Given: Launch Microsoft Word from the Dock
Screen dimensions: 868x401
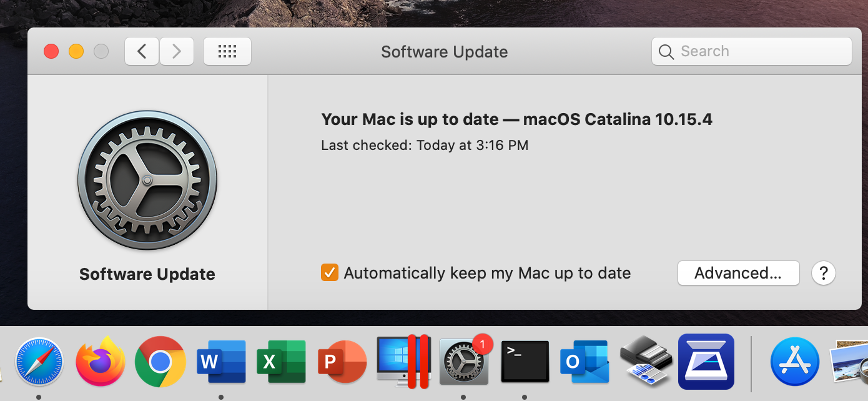Looking at the screenshot, I should click(x=221, y=362).
